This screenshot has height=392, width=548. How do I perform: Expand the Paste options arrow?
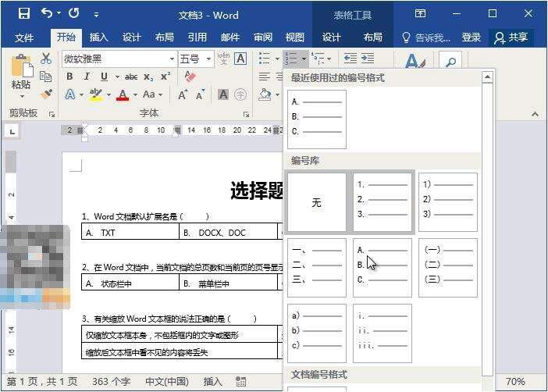[x=22, y=96]
